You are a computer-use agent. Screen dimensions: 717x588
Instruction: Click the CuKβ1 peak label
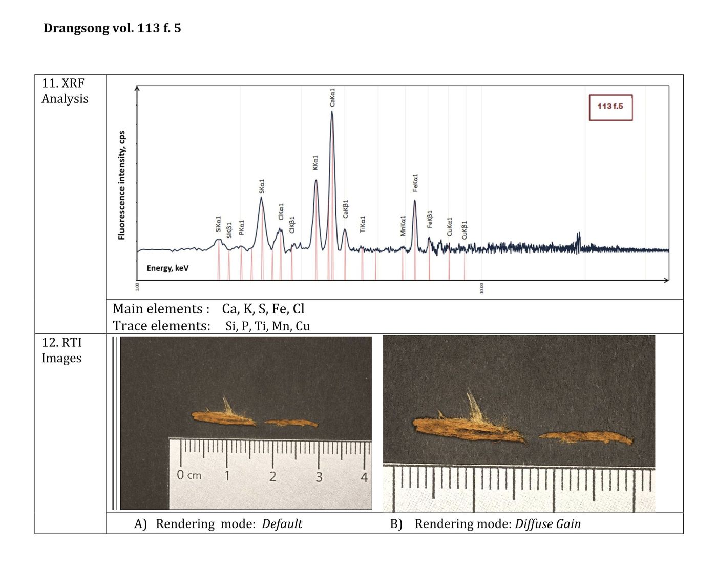click(x=465, y=230)
